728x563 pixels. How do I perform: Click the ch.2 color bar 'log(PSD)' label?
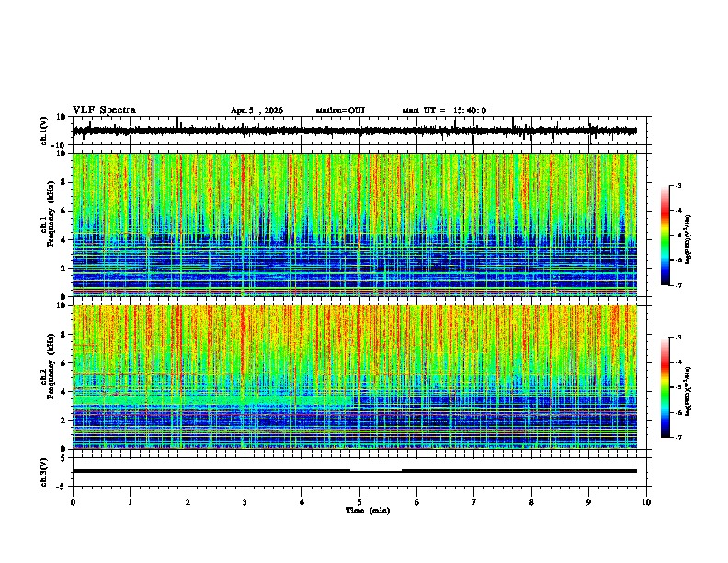pyautogui.click(x=688, y=391)
